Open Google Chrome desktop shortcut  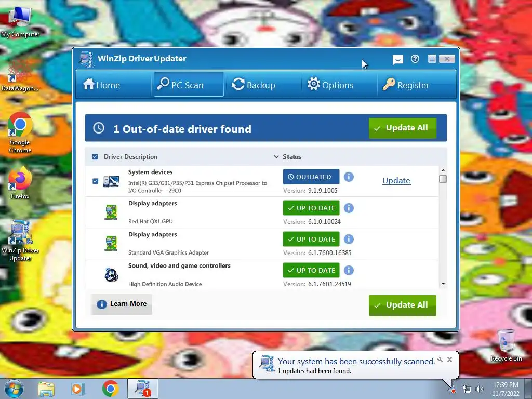coord(20,132)
